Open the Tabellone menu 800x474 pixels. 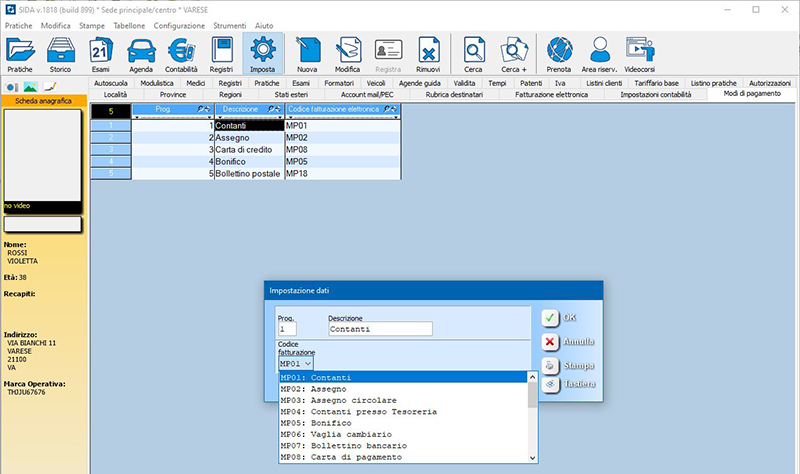pyautogui.click(x=128, y=24)
